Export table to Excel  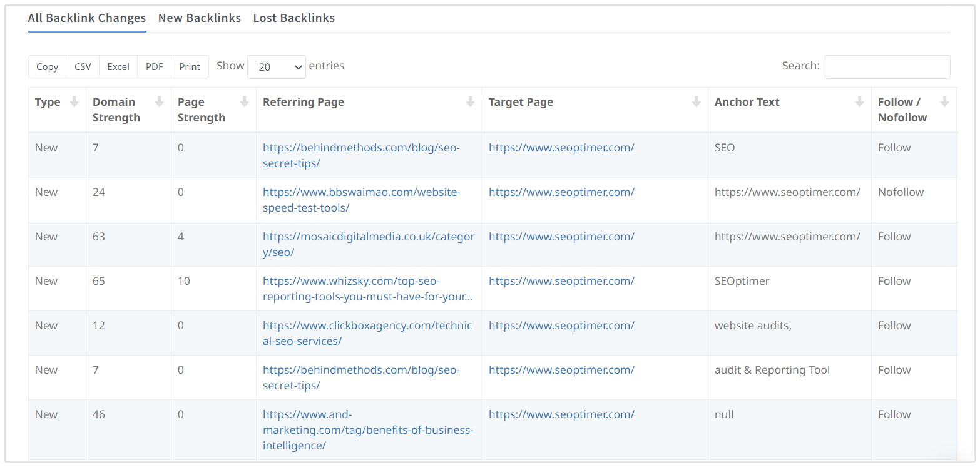[118, 67]
